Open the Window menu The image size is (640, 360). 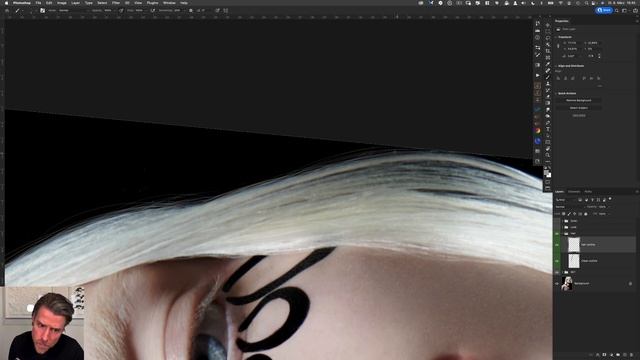click(x=169, y=3)
